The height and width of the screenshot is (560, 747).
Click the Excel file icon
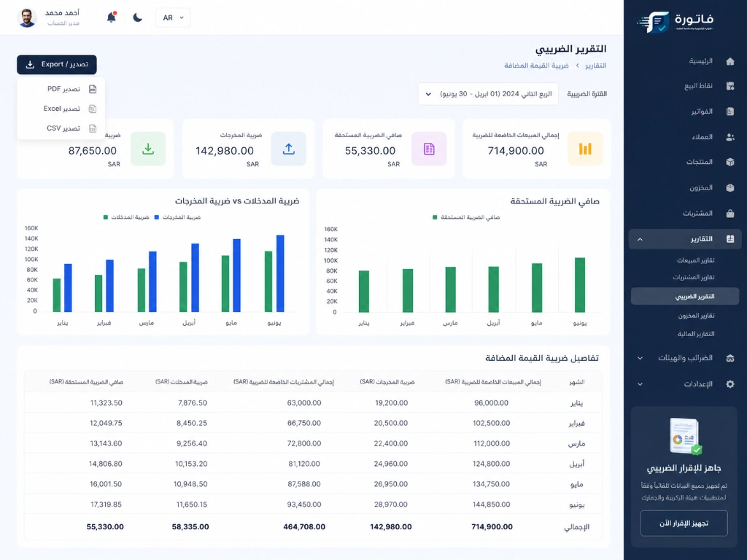click(x=93, y=109)
